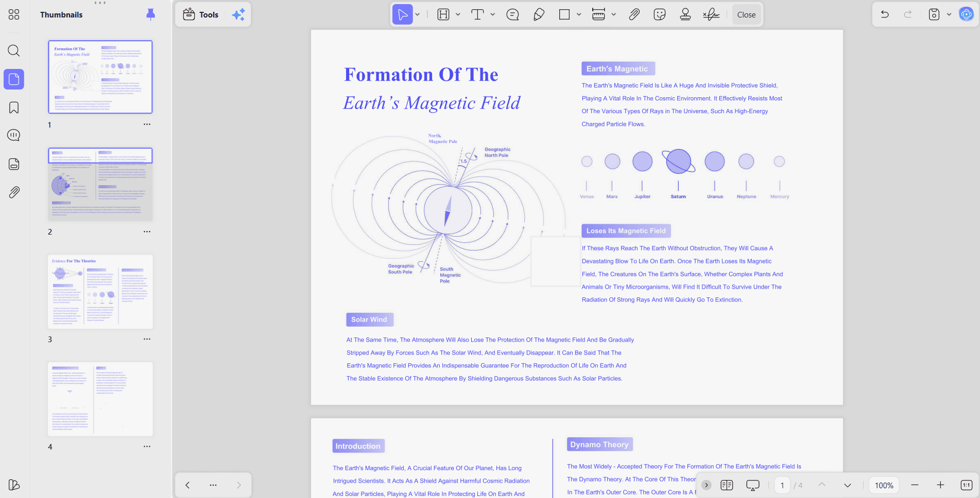Zoom out with the minus button

coord(915,485)
